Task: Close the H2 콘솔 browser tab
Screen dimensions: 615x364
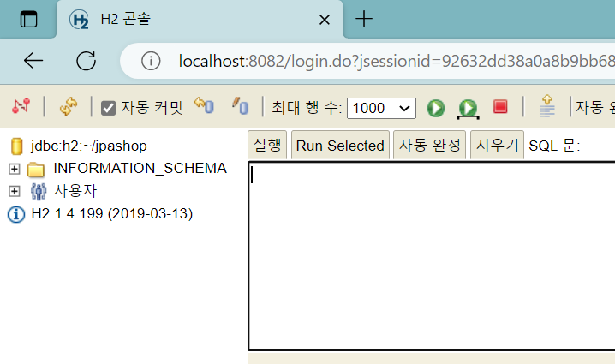Action: pos(325,20)
